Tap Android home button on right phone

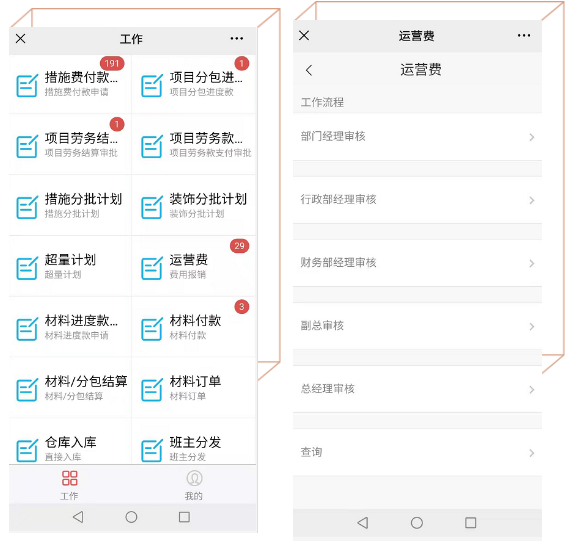coord(417,523)
